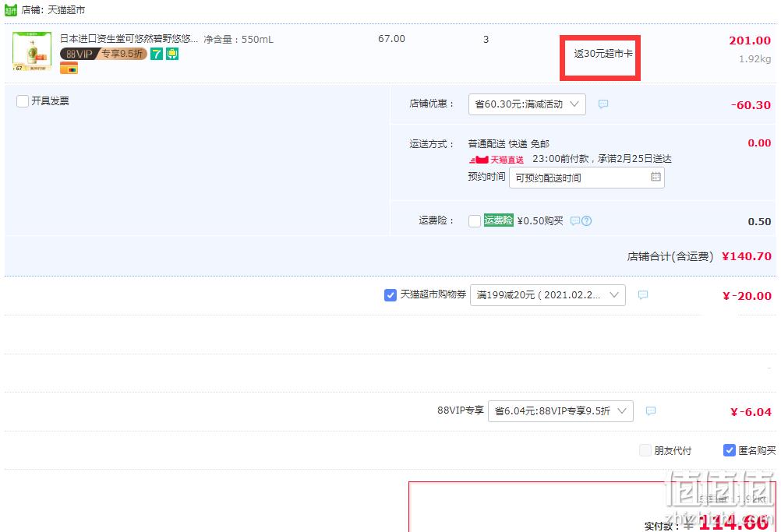Screen dimensions: 781x532
Task: Click the green 运费险 badge
Action: coord(498,220)
